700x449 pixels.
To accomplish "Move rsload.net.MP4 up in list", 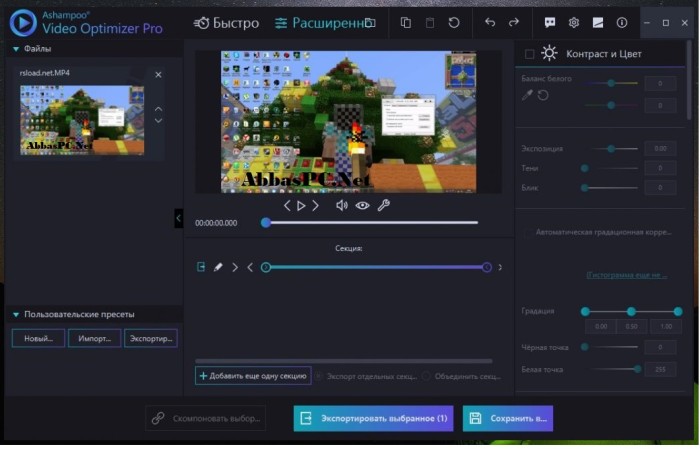I will (158, 108).
